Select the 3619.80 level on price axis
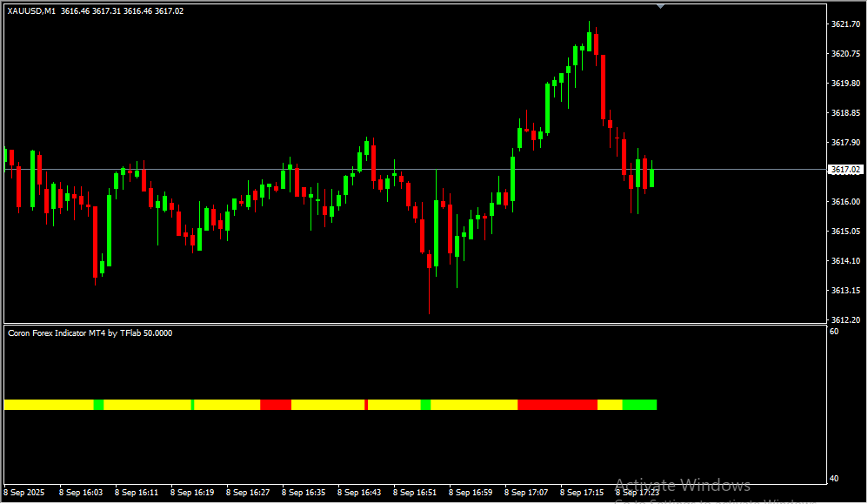Image resolution: width=868 pixels, height=504 pixels. click(x=845, y=84)
